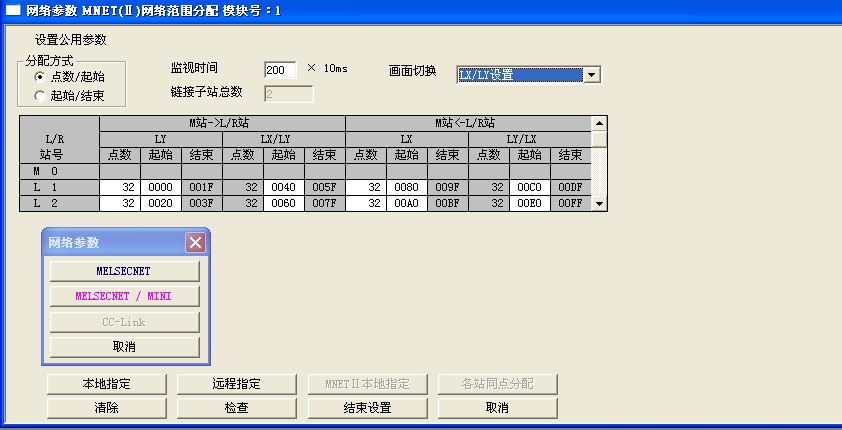The image size is (842, 430).
Task: Click the 监视时间 input field
Action: 280,70
